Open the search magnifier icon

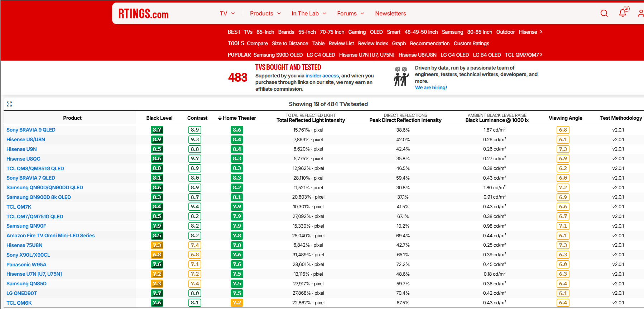604,13
